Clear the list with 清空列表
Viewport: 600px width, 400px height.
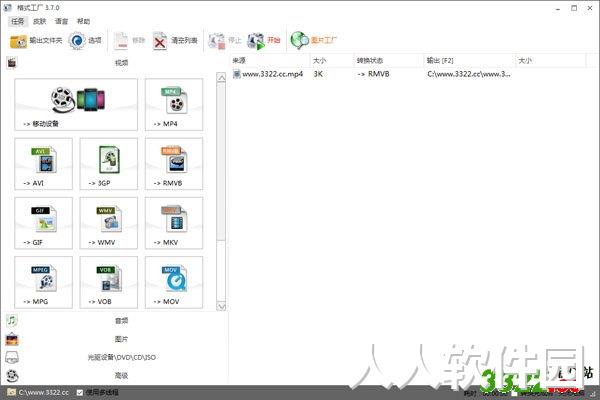point(175,40)
